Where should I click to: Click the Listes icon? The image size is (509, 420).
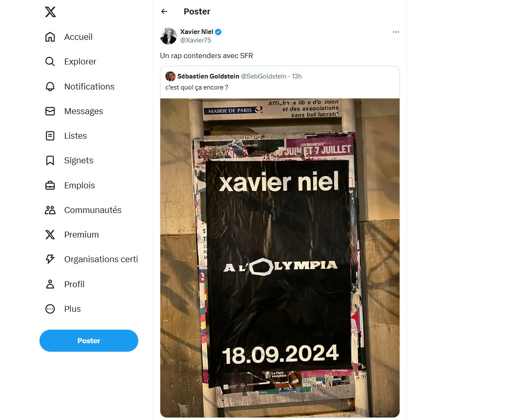[x=50, y=136]
